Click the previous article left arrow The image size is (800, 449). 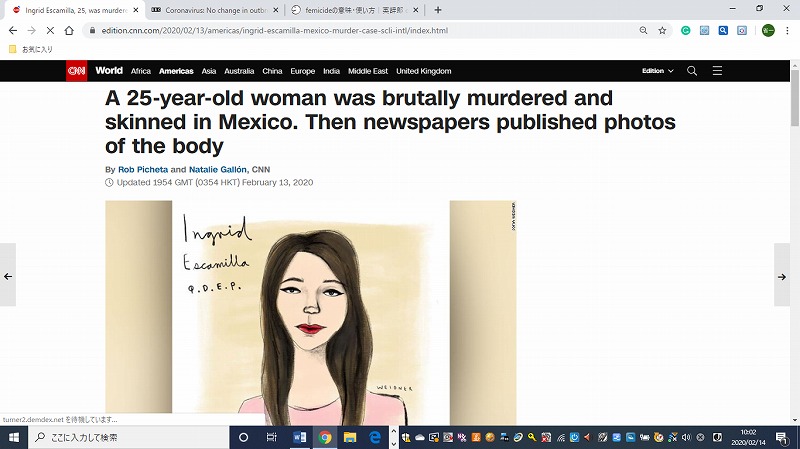(x=8, y=277)
